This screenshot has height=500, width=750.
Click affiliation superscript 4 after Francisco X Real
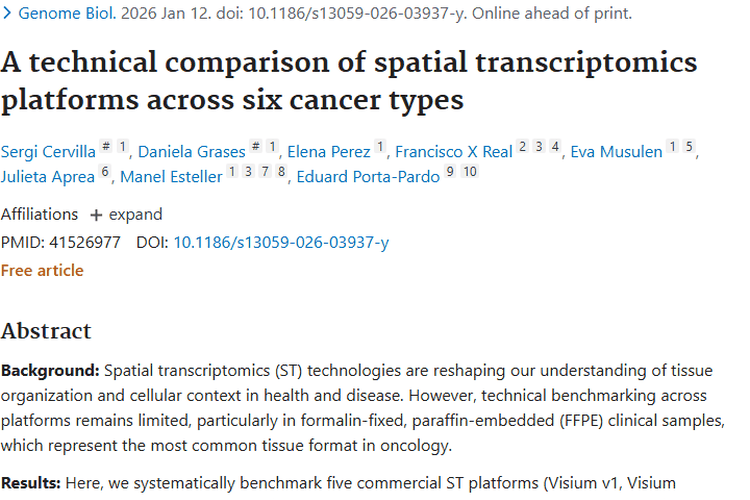(555, 147)
